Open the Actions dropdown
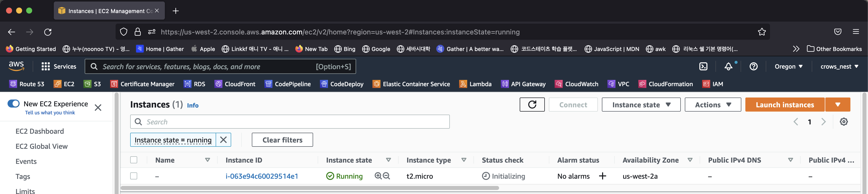The width and height of the screenshot is (868, 194). (x=713, y=104)
